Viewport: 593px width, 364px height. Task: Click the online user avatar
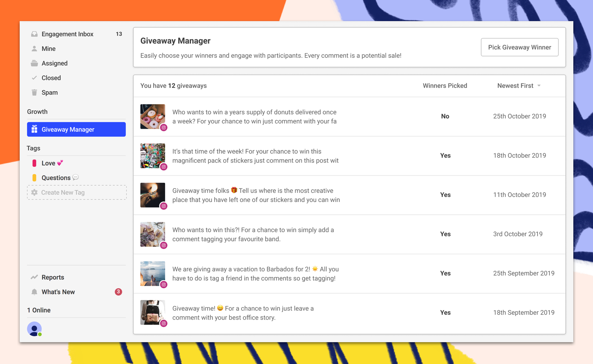click(x=34, y=329)
